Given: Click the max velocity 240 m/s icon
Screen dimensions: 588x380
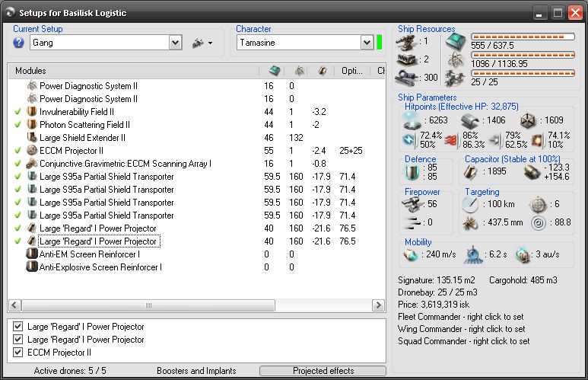Looking at the screenshot, I should [x=411, y=254].
